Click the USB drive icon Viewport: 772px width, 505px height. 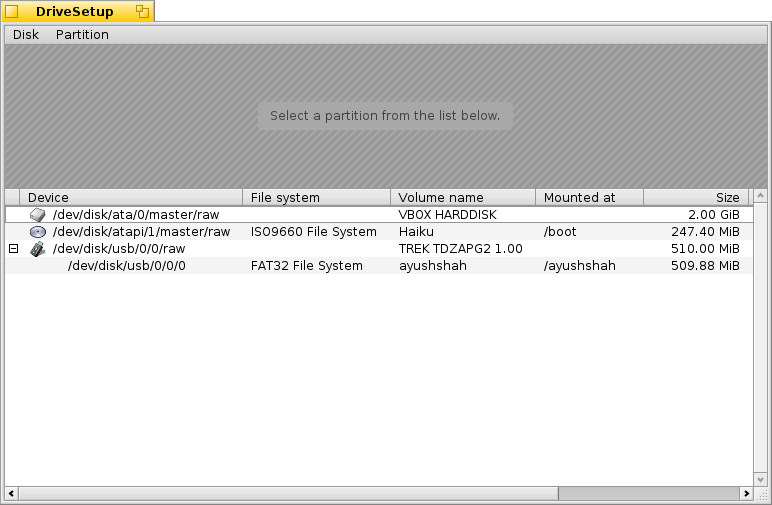click(x=37, y=249)
